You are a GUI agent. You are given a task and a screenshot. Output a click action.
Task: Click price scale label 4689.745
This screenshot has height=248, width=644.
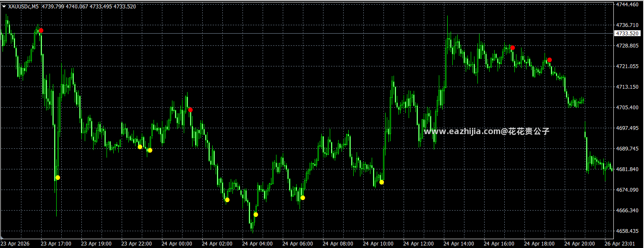[x=627, y=148]
